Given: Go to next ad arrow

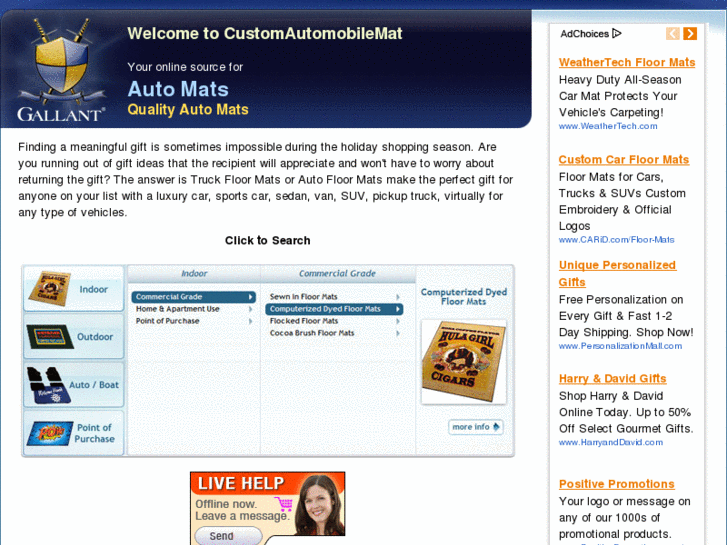Looking at the screenshot, I should pos(690,33).
